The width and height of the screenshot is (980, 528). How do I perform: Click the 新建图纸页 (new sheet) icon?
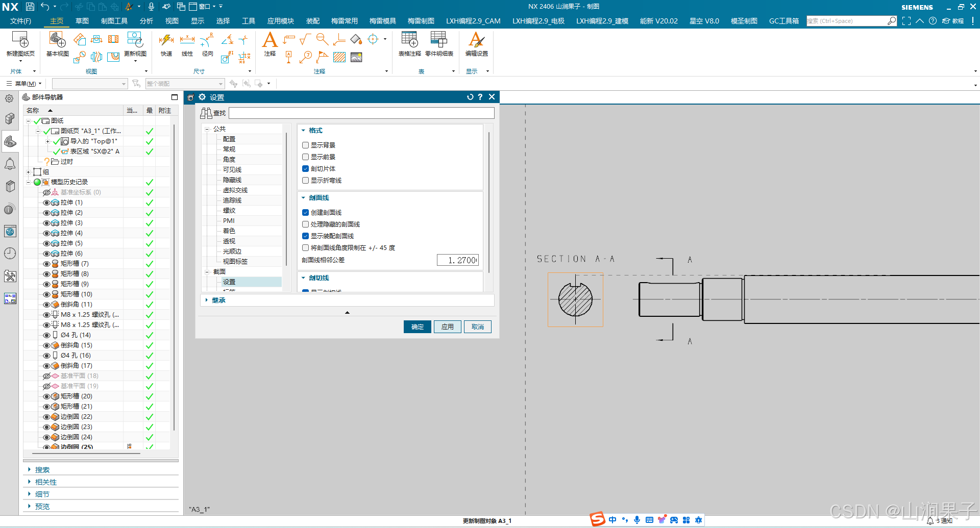pyautogui.click(x=20, y=40)
